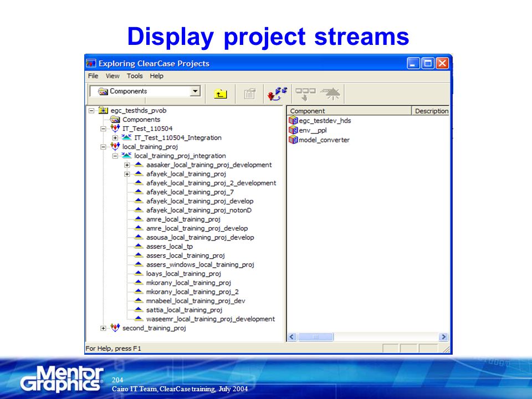Click the Component column header
532x399 pixels.
349,111
